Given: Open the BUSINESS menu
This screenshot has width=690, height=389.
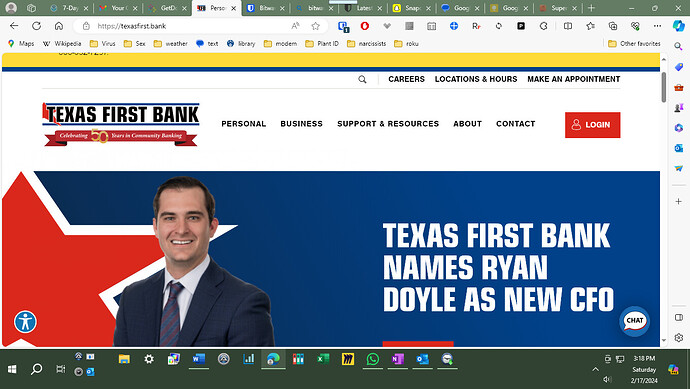Looking at the screenshot, I should tap(301, 124).
